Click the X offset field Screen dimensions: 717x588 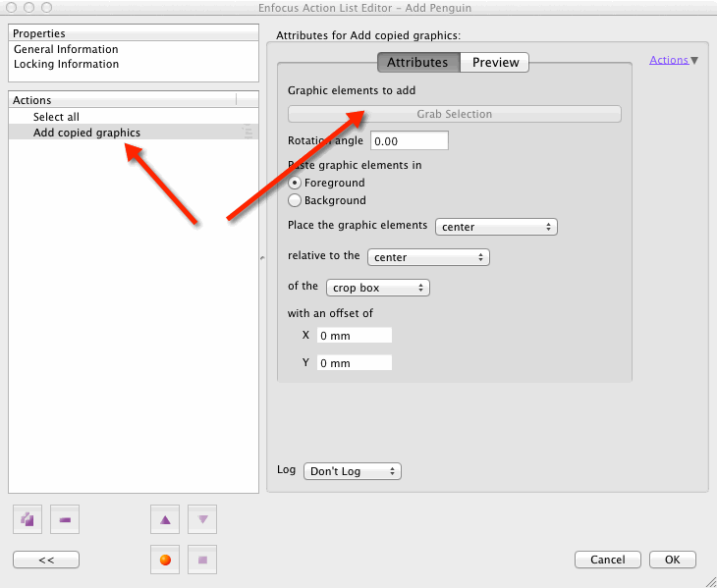pos(355,336)
